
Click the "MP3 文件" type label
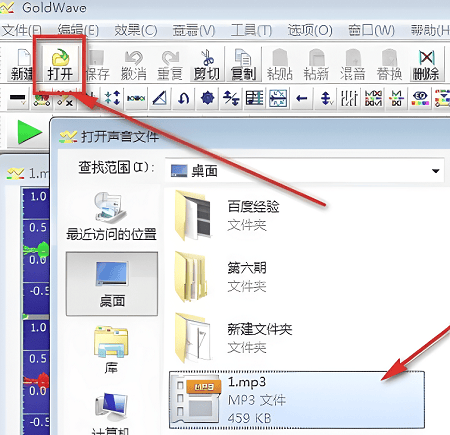(257, 400)
